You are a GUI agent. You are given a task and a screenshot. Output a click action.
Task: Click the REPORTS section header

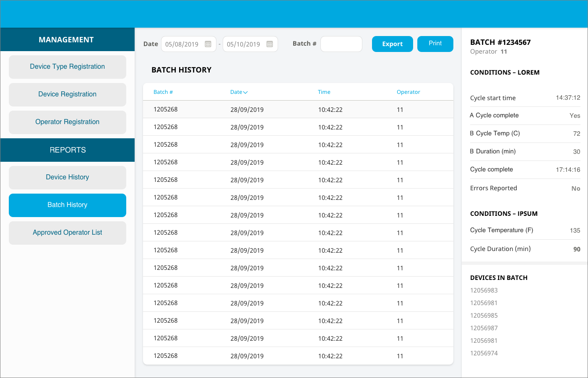[67, 150]
